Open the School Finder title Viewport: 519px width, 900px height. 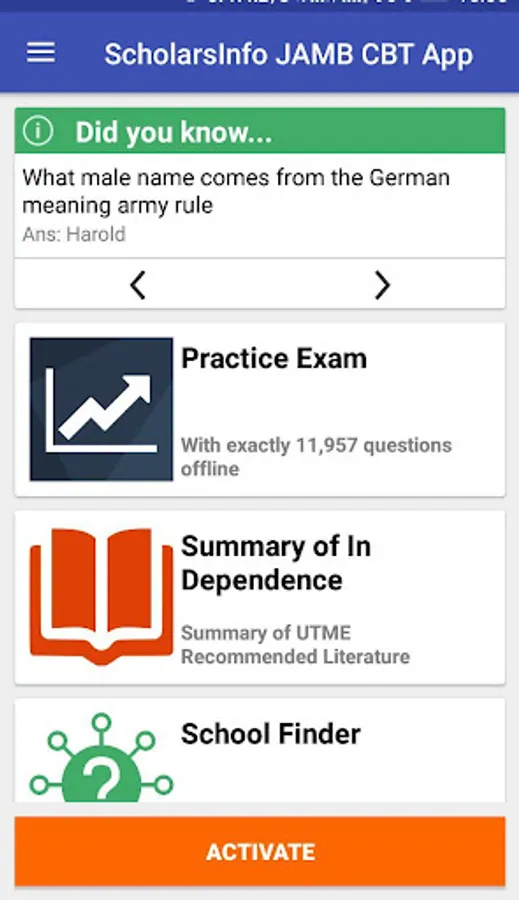271,734
